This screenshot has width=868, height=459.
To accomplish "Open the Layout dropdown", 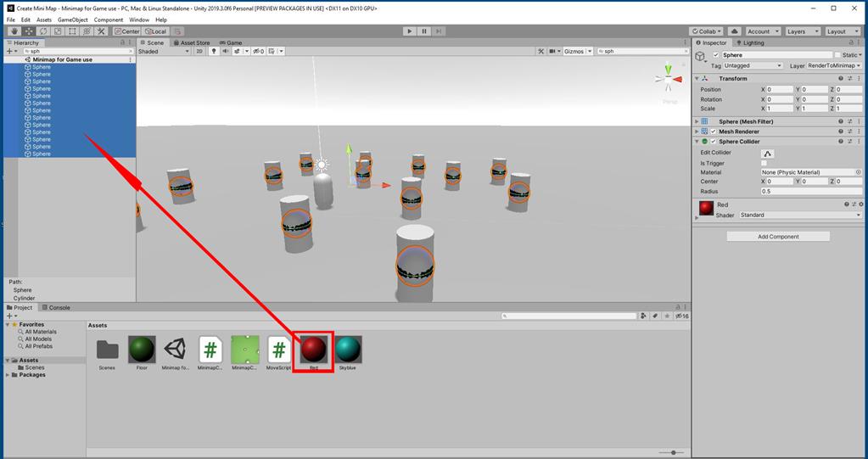I will tap(842, 31).
